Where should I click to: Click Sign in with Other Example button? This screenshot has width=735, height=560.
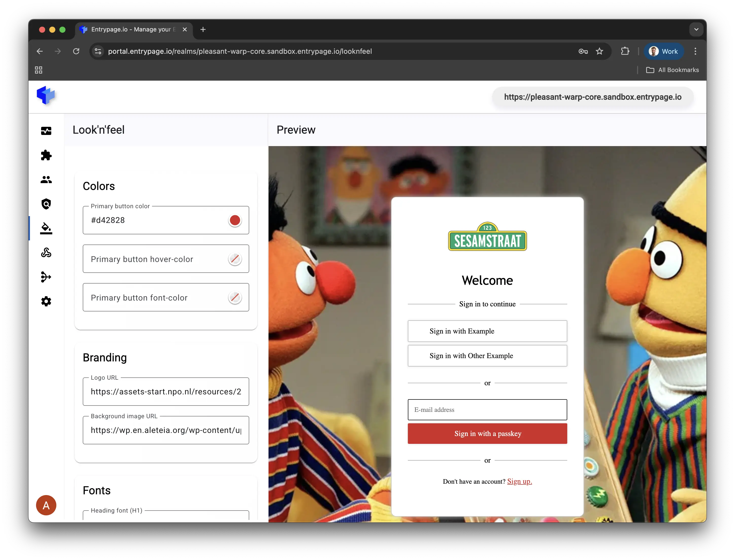click(487, 356)
